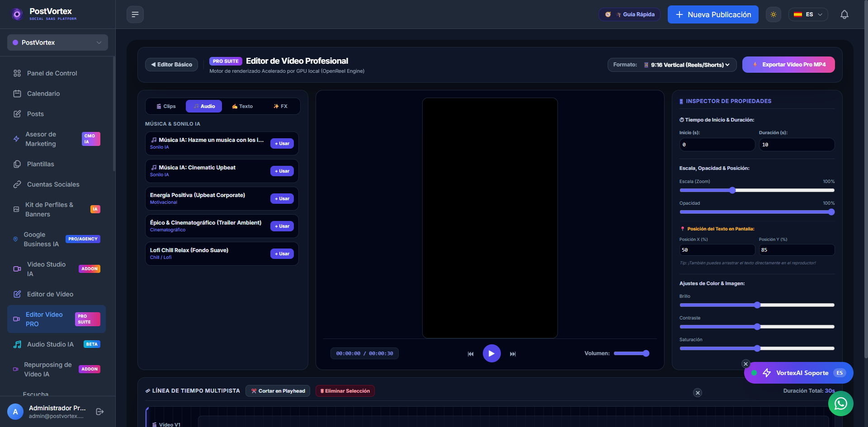Open Panel de Control in sidebar
This screenshot has height=427, width=868.
[57, 73]
